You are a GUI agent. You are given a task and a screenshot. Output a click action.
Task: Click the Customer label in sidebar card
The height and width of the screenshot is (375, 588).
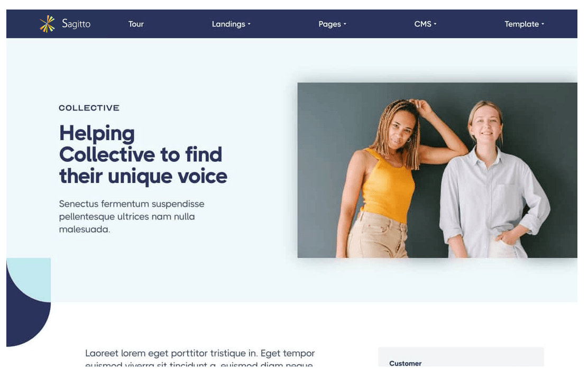(406, 363)
